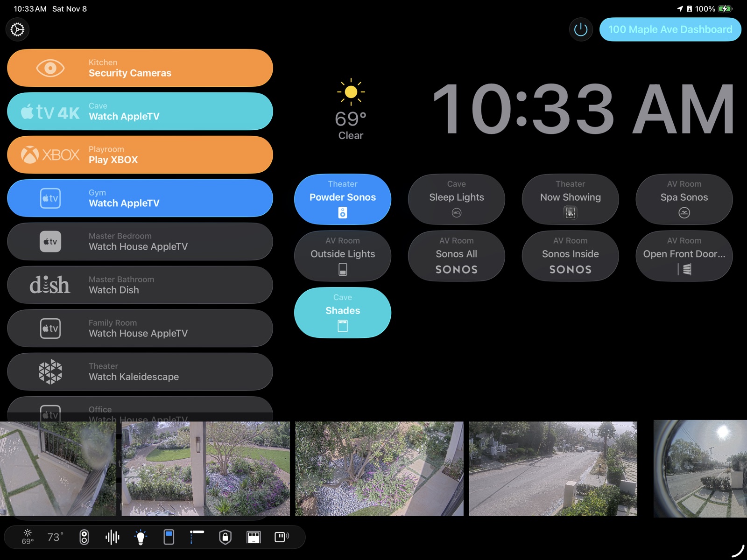Open the garage door icon
This screenshot has height=560, width=747.
click(254, 537)
